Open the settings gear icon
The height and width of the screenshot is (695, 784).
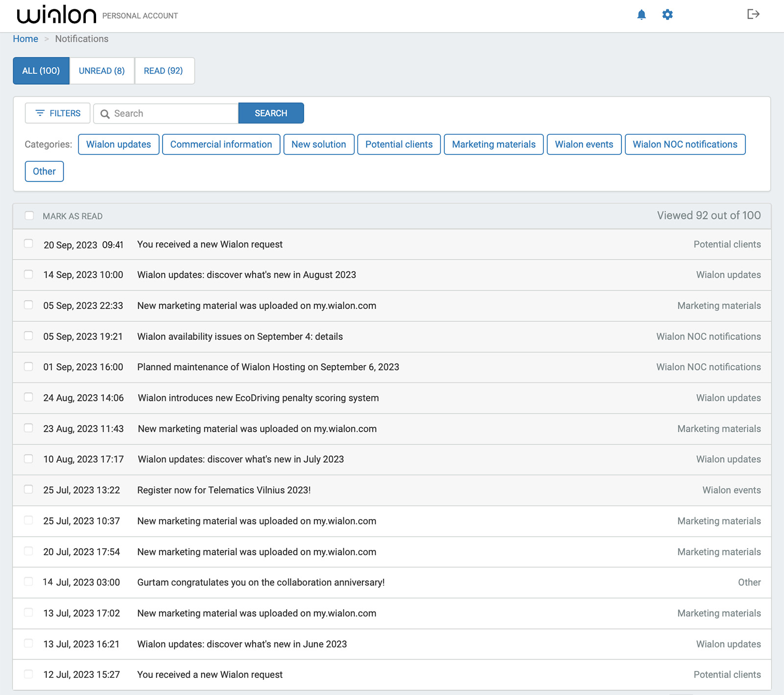667,15
